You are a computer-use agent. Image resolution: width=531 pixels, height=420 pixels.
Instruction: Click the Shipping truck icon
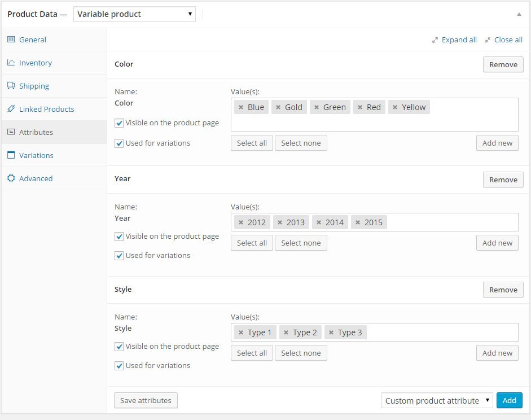click(11, 85)
